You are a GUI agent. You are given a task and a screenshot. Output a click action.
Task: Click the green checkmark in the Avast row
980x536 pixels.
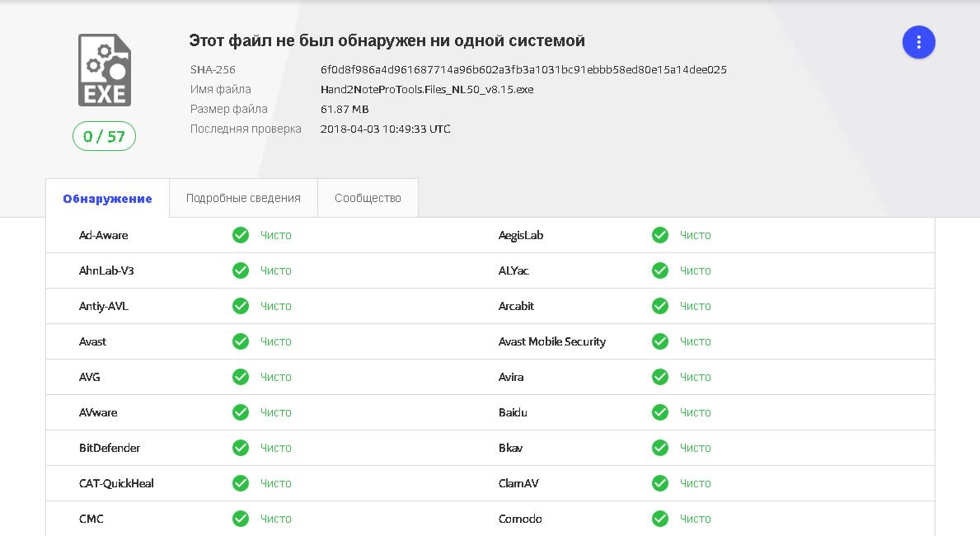point(241,341)
